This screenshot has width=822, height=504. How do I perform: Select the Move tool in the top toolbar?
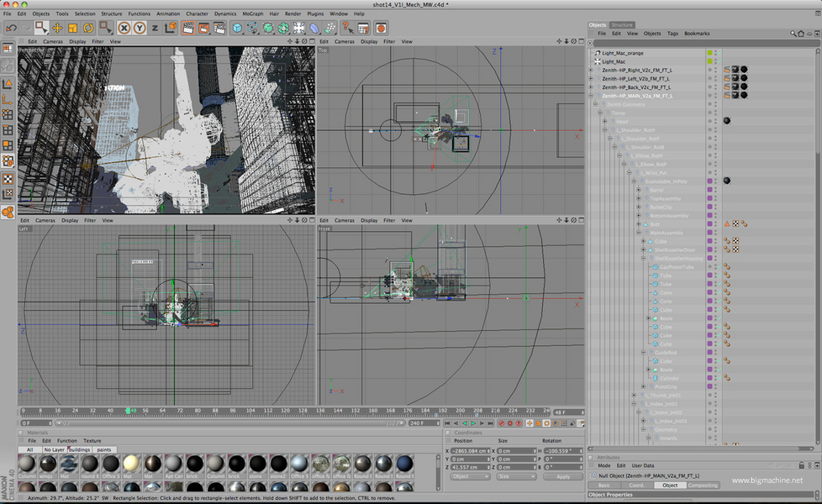[x=58, y=28]
